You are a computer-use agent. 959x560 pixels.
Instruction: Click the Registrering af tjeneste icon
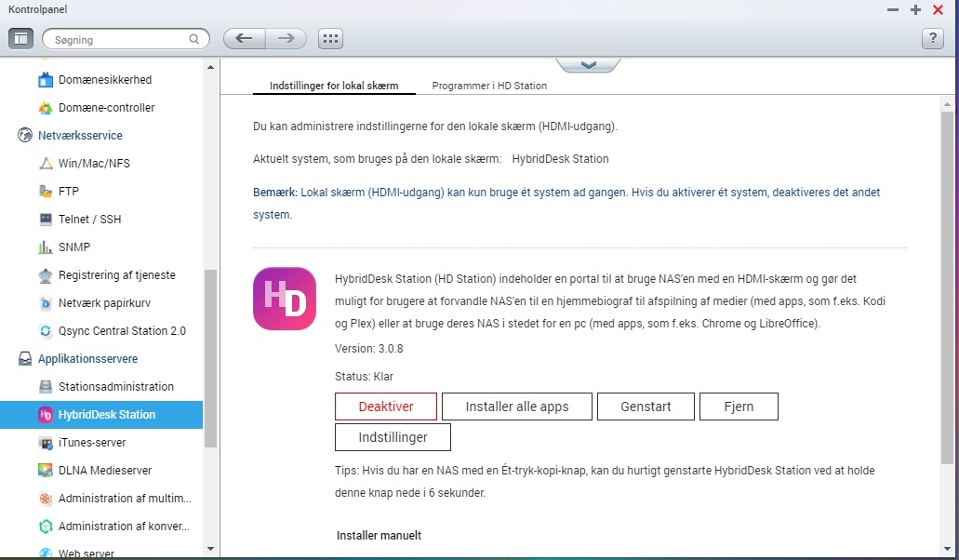(46, 275)
